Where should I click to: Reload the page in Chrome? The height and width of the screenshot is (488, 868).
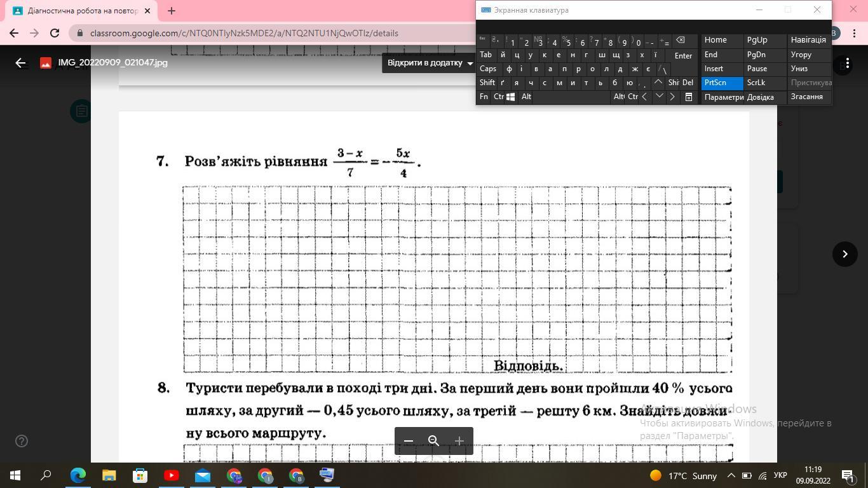click(x=55, y=33)
